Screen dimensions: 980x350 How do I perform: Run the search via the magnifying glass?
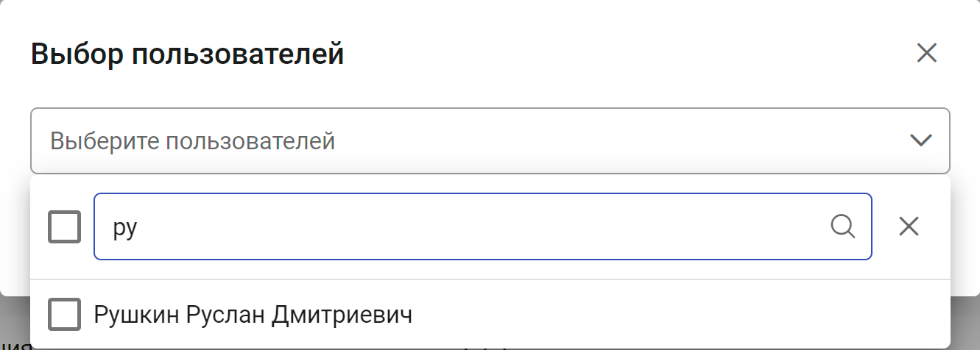pos(842,226)
